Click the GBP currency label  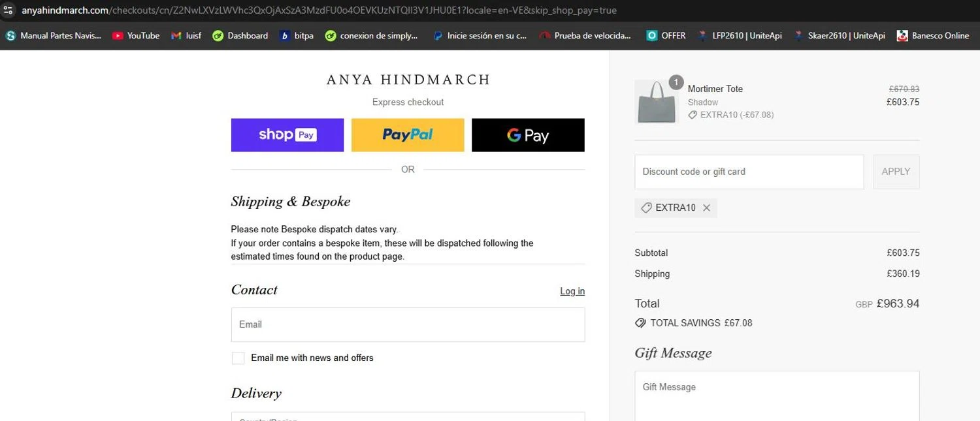coord(864,305)
